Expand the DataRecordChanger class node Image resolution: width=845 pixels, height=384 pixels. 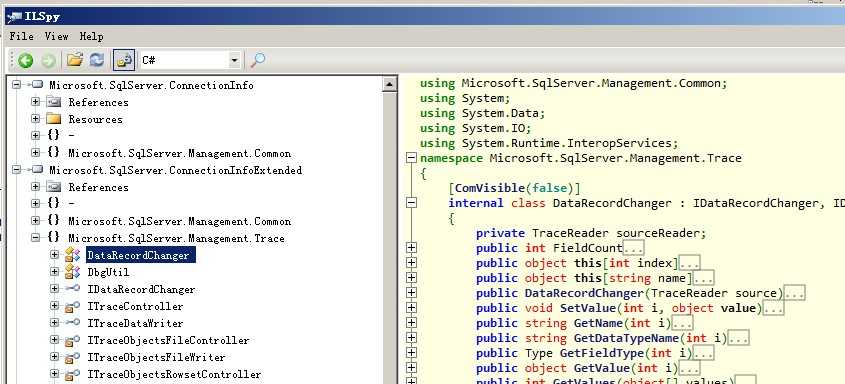pyautogui.click(x=54, y=255)
